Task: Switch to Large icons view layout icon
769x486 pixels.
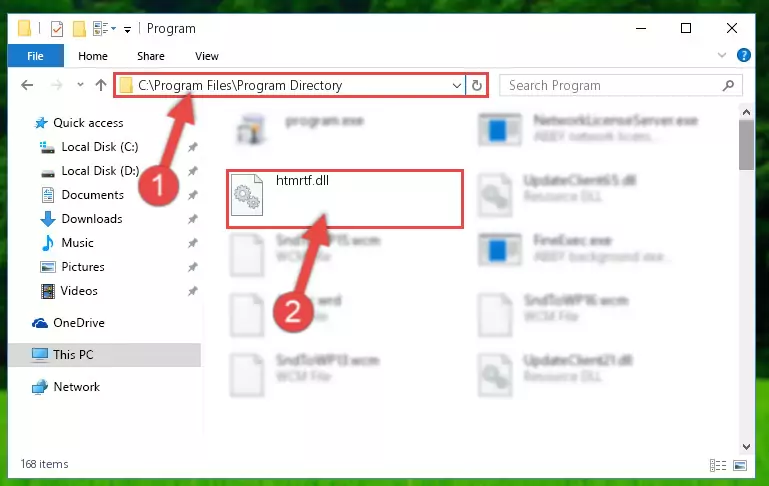Action: (740, 465)
